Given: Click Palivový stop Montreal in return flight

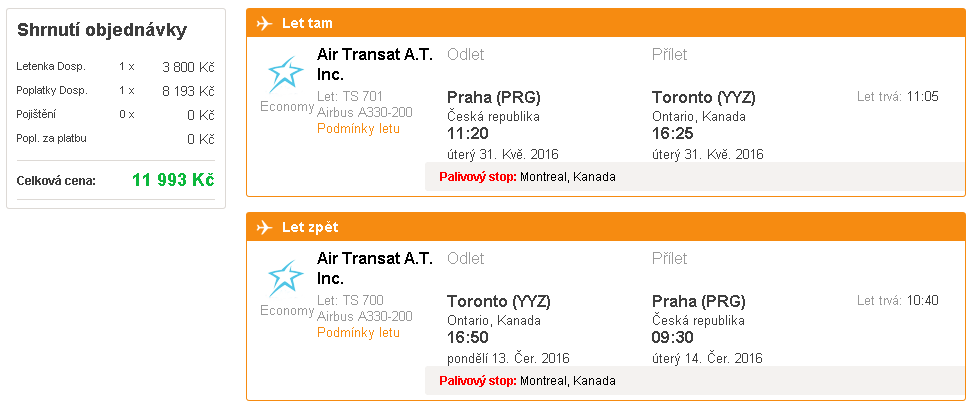Looking at the screenshot, I should pos(528,381).
